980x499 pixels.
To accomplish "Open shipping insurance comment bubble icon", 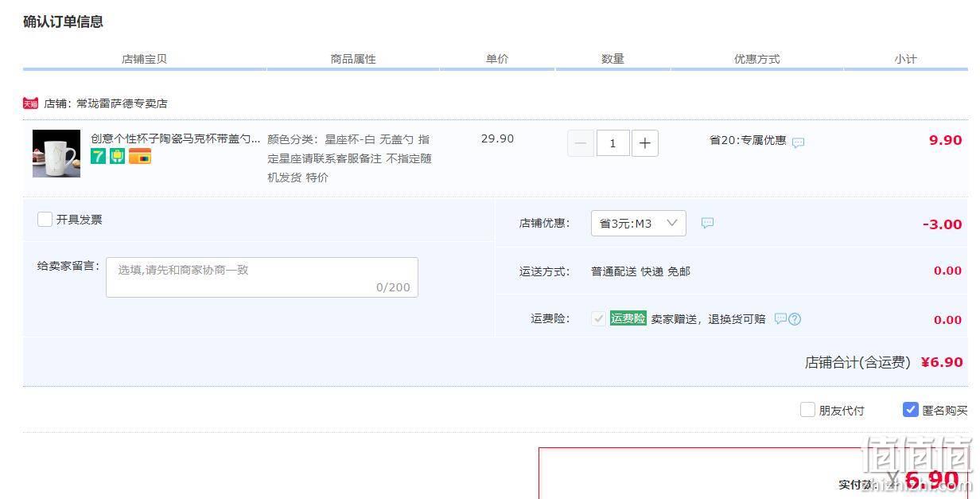I will pos(780,318).
